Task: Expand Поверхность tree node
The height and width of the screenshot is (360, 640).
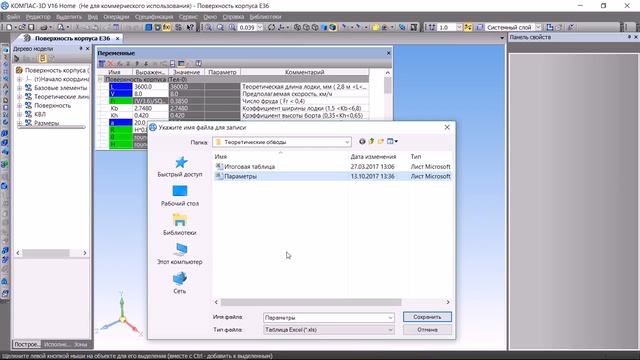Action: point(19,106)
